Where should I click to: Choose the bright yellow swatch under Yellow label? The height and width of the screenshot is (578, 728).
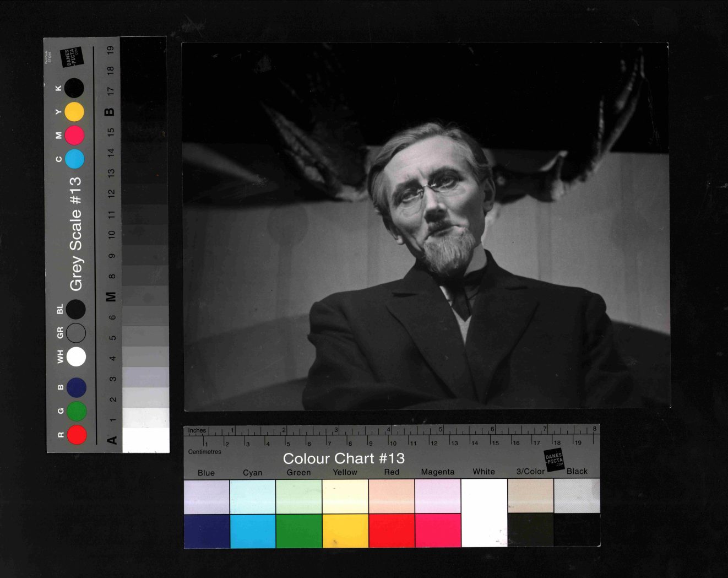(x=345, y=531)
